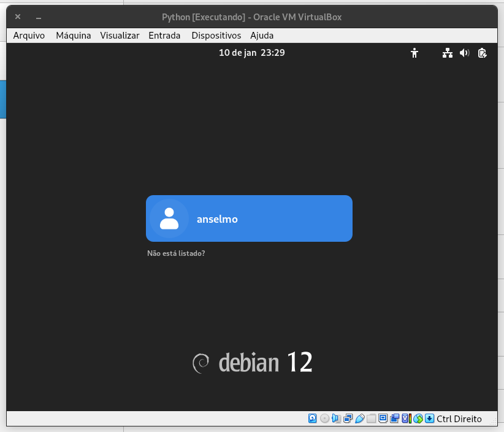Click the mouse integration status icon
Screen dimensions: 504x432
[x=418, y=418]
